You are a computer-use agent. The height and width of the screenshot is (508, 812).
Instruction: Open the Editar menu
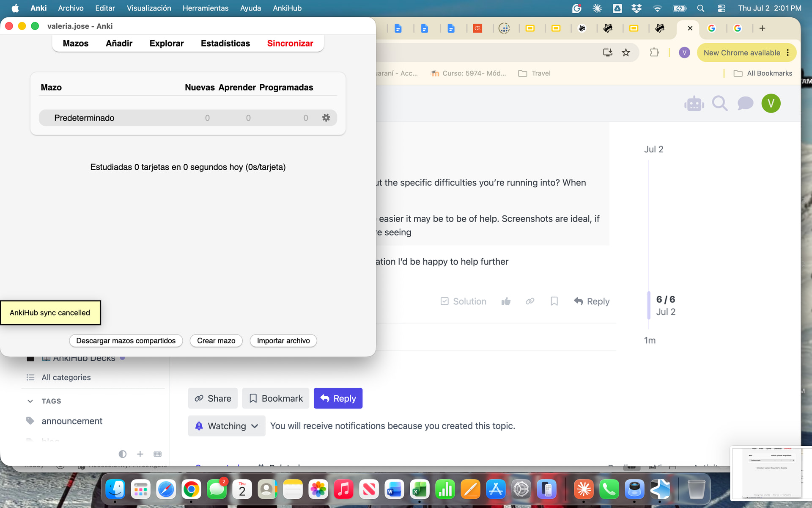pos(105,8)
